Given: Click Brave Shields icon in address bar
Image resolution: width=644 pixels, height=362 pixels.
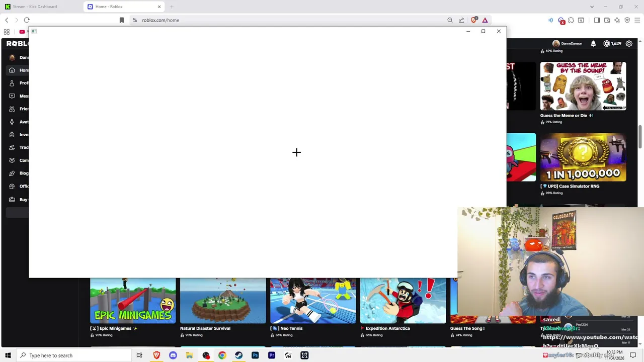Looking at the screenshot, I should click(x=473, y=20).
